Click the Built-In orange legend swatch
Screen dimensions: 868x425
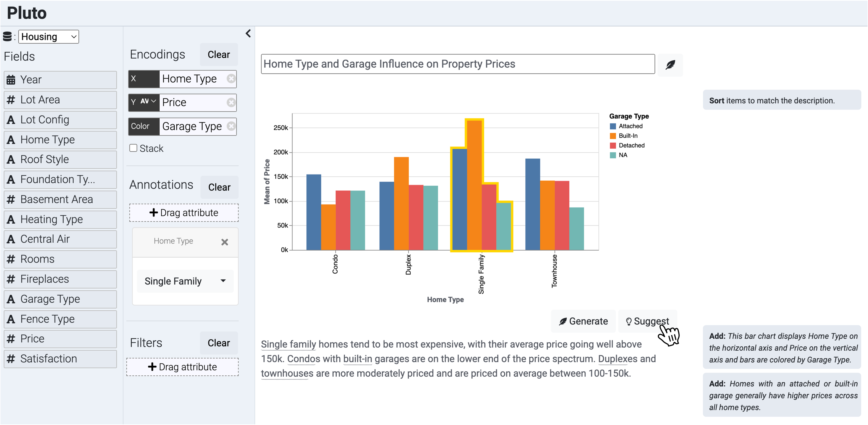[613, 136]
